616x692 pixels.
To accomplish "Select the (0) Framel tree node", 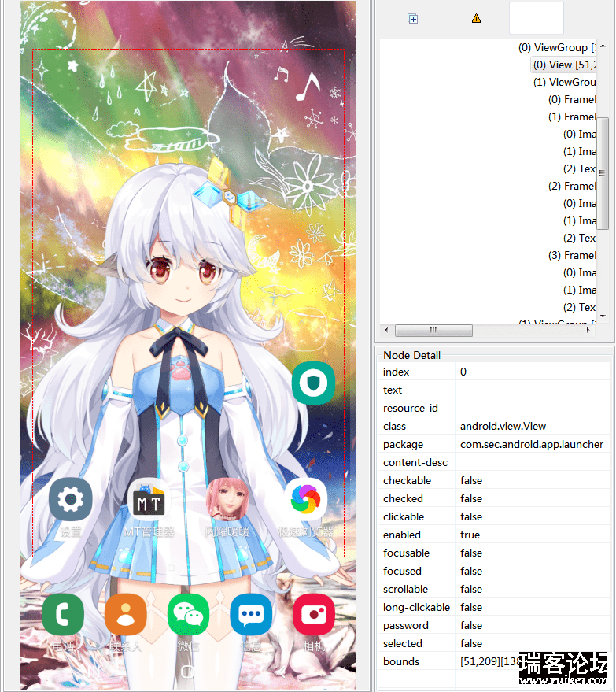I will tap(572, 100).
